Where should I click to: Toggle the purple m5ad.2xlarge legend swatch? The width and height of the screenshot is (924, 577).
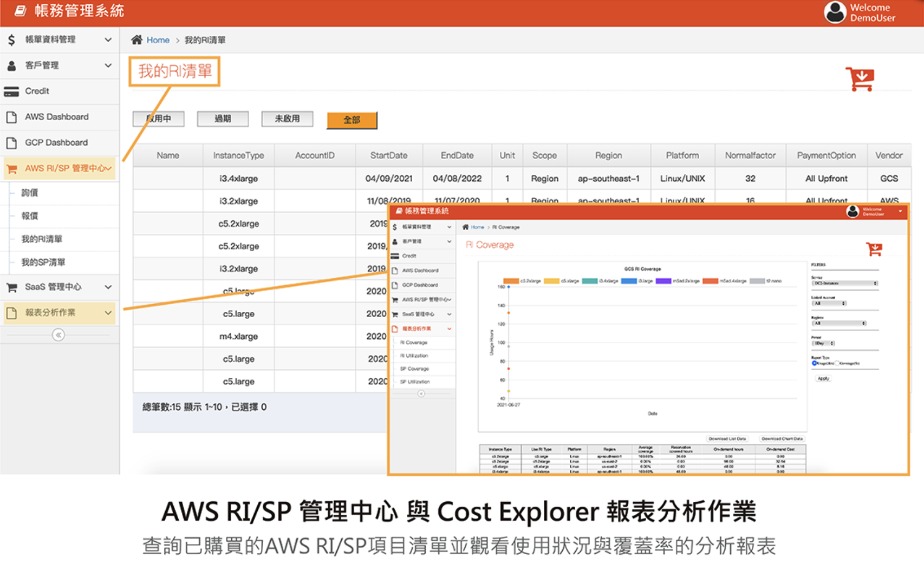click(663, 281)
